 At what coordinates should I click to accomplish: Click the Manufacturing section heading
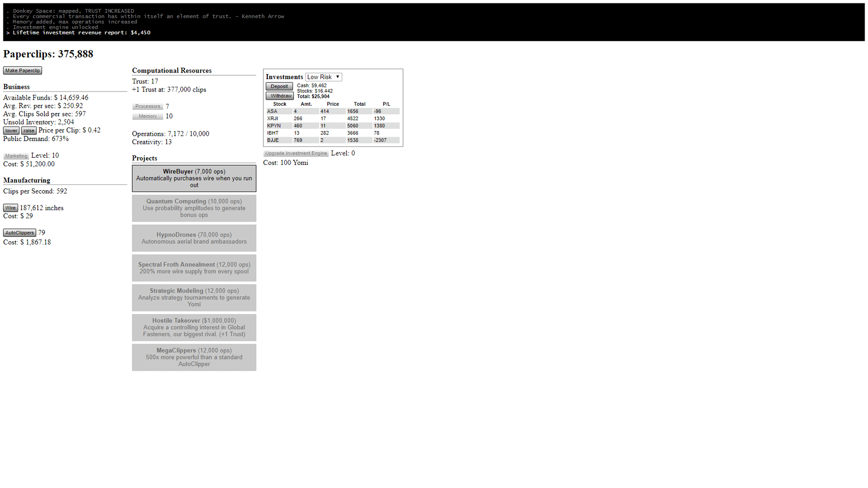click(27, 180)
